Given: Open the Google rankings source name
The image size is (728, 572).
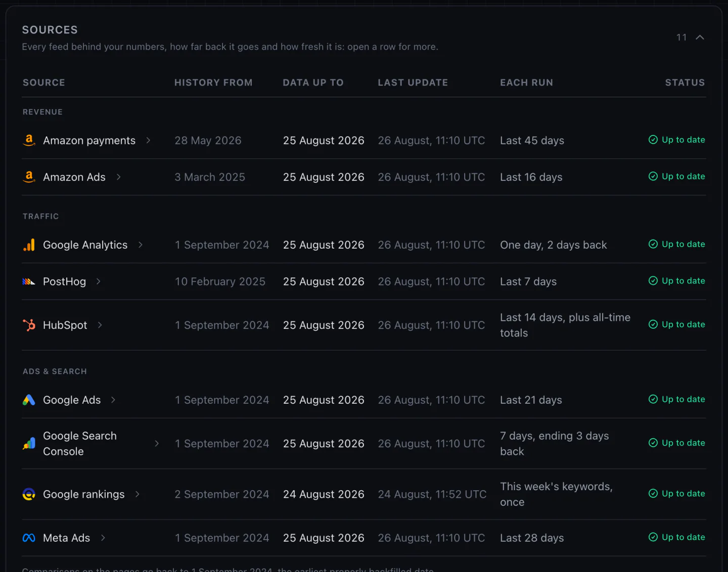Looking at the screenshot, I should pyautogui.click(x=83, y=494).
